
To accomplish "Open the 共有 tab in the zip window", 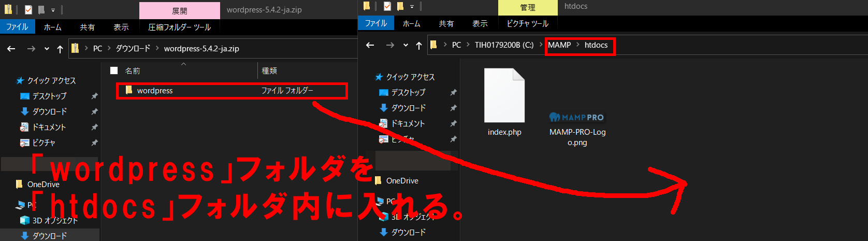I will (x=88, y=27).
